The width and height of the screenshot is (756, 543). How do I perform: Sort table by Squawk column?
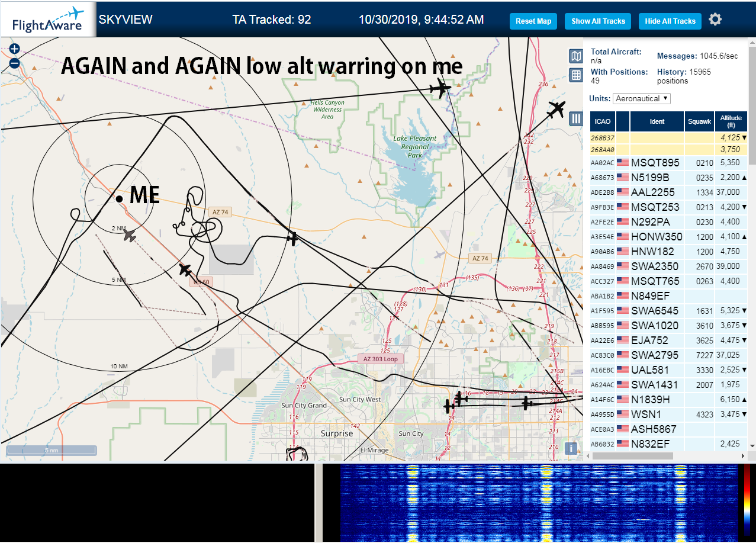700,121
